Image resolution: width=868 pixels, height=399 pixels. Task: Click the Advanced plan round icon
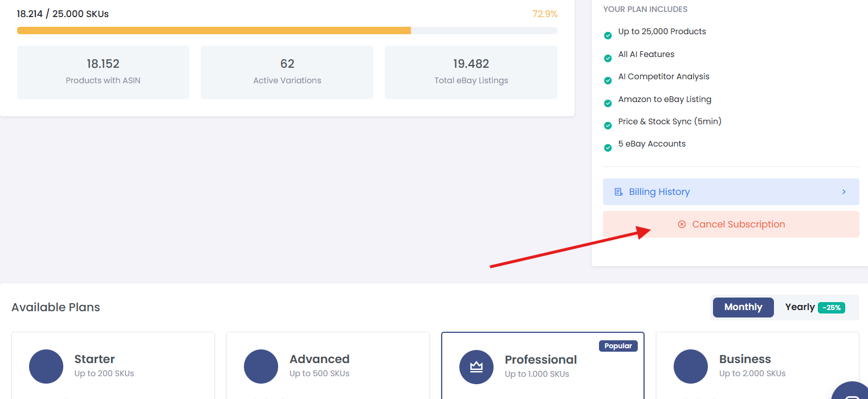coord(261,367)
